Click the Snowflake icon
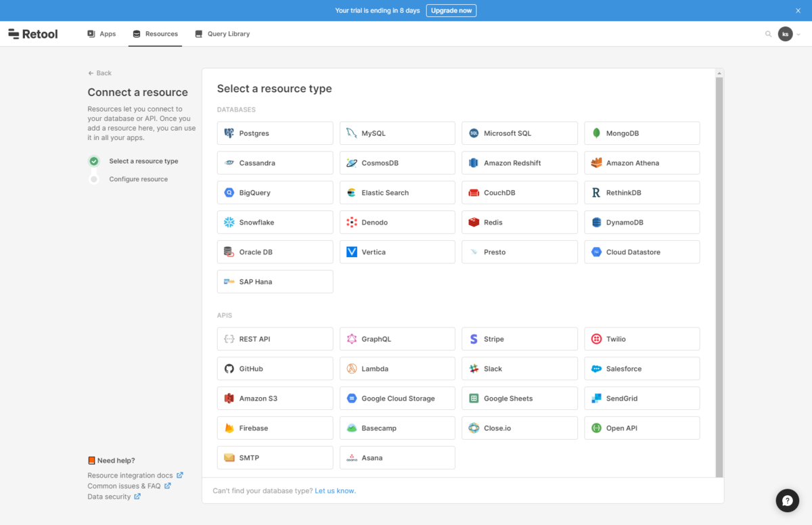This screenshot has height=525, width=812. point(229,223)
